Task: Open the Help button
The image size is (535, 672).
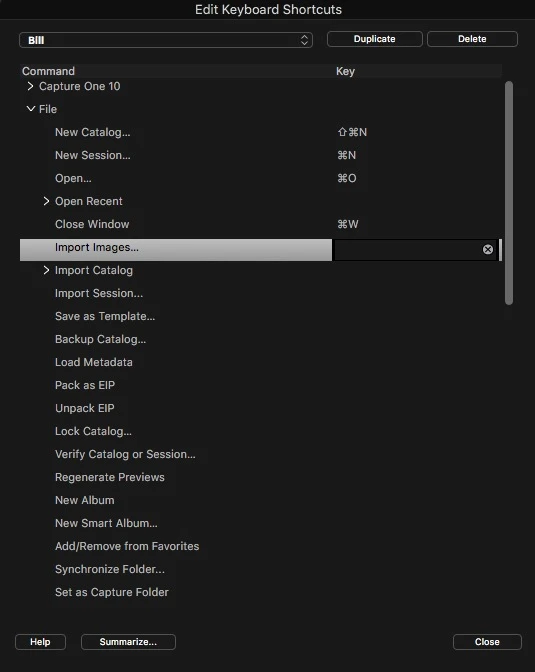Action: point(40,642)
